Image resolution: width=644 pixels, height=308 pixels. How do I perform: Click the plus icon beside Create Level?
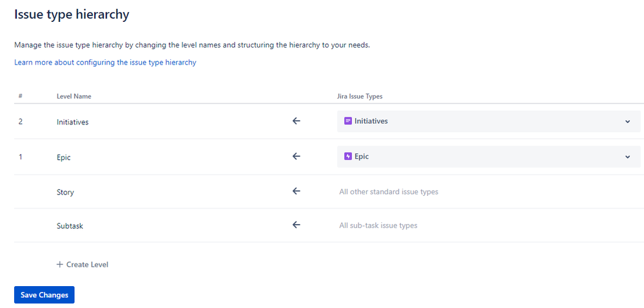coord(60,264)
